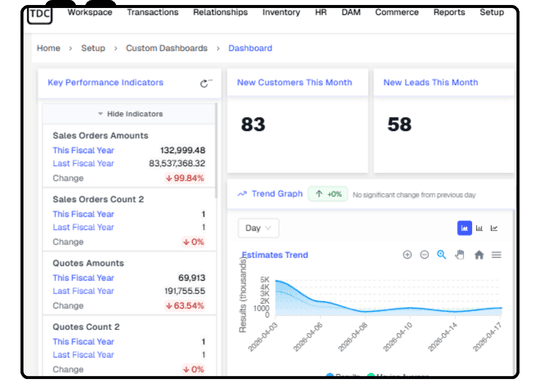This screenshot has width=540, height=384.
Task: Reset chart zoom with home icon
Action: coord(479,255)
